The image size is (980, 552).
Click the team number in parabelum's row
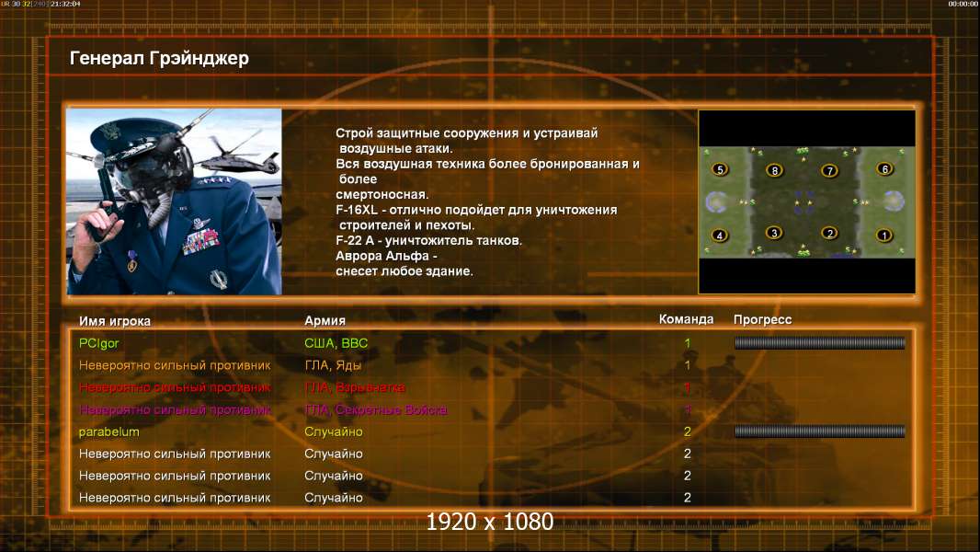click(688, 431)
